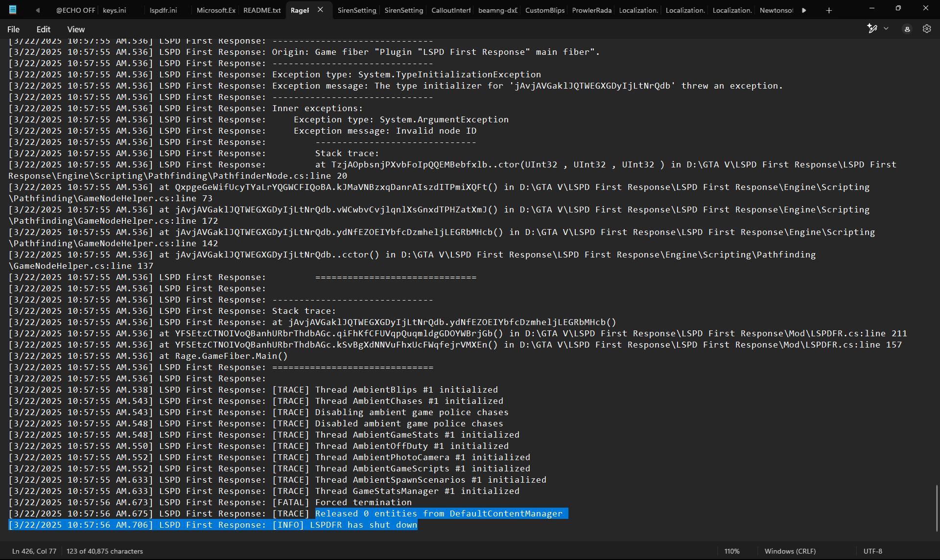Image resolution: width=940 pixels, height=560 pixels.
Task: Change Windows (CRLF) line ending
Action: click(790, 551)
